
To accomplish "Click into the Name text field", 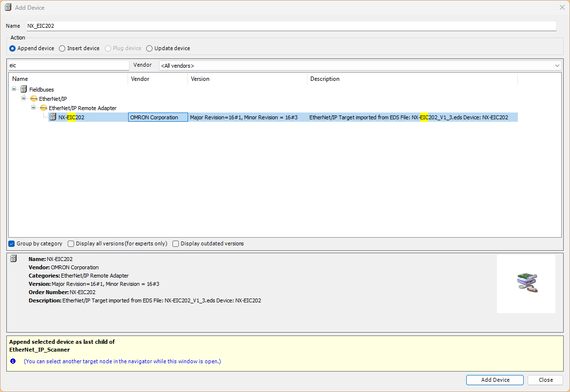I will coord(290,26).
